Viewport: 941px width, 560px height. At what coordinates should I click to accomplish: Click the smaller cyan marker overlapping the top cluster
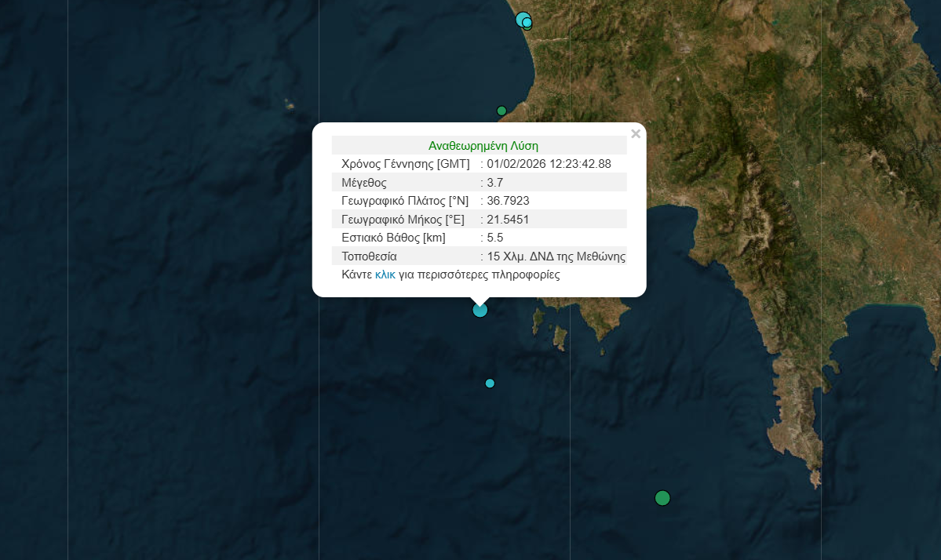[528, 24]
